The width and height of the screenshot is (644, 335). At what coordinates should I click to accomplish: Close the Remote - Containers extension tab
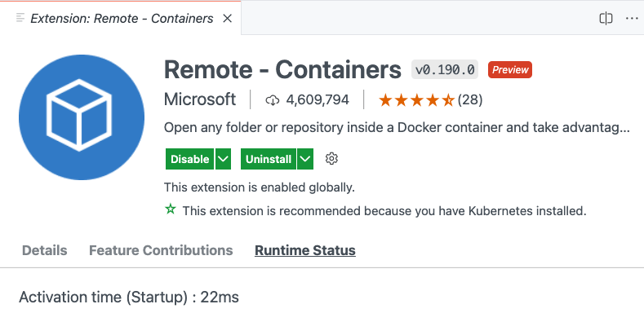tap(226, 18)
